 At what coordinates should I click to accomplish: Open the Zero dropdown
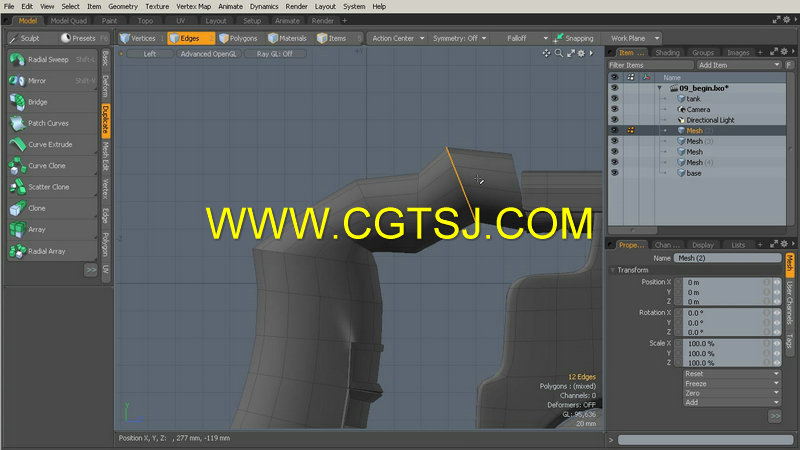click(x=732, y=393)
